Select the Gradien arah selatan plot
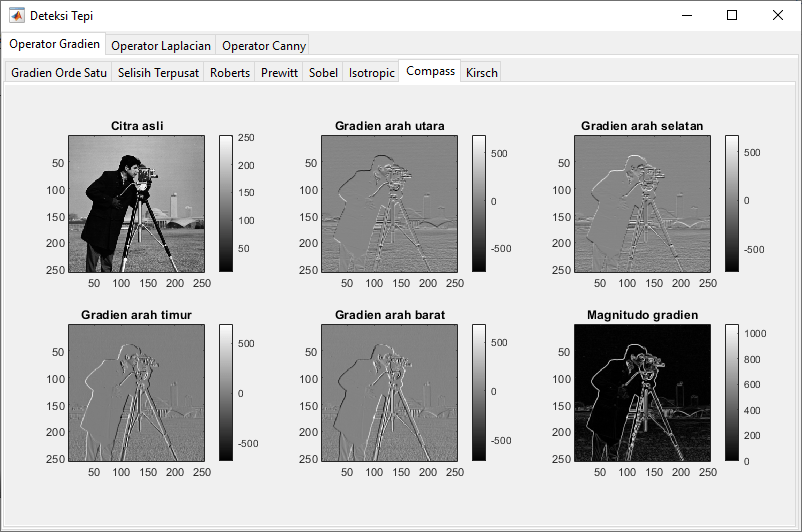 642,203
